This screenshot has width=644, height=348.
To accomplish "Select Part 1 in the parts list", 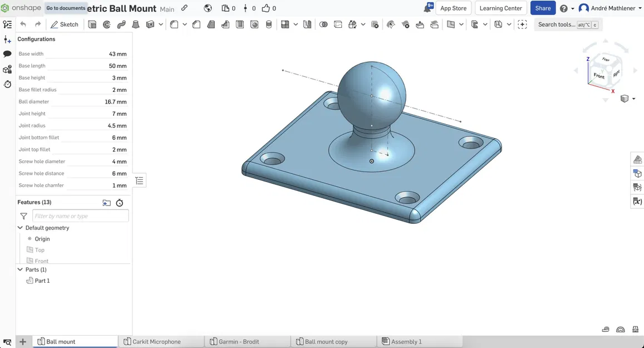I will (x=41, y=281).
